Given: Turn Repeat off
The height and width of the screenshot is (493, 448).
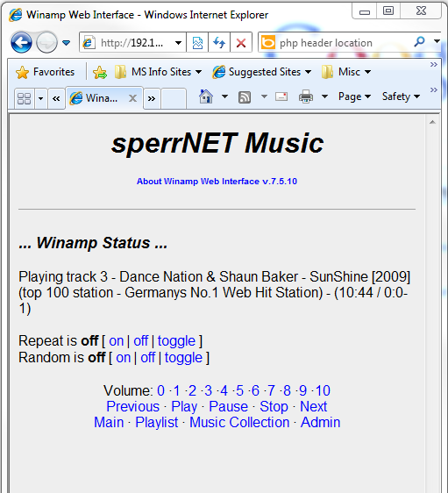Looking at the screenshot, I should click(x=140, y=341).
